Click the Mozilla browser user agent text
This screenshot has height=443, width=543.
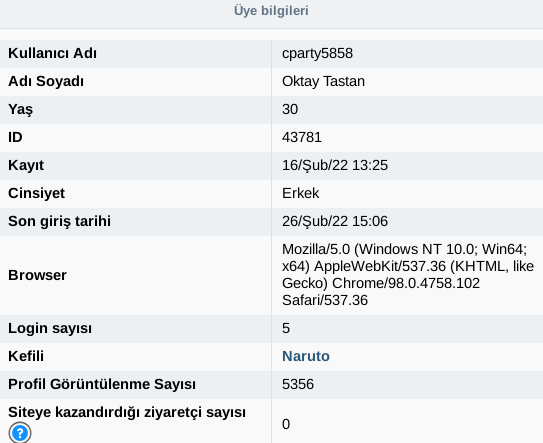(x=408, y=275)
